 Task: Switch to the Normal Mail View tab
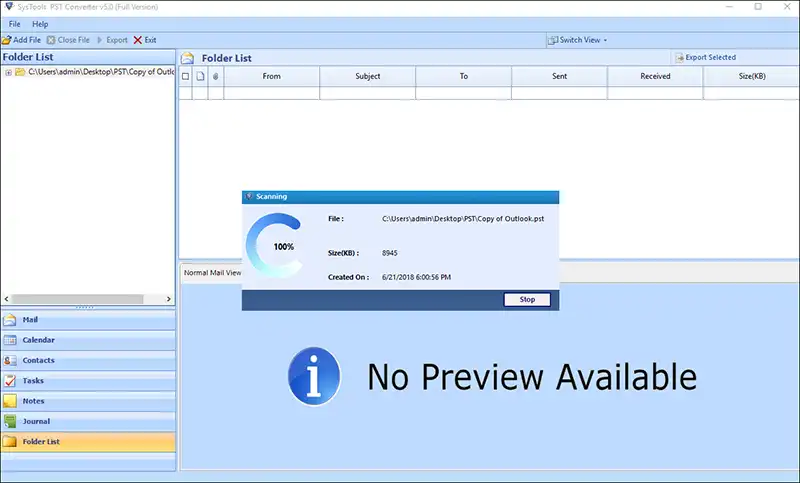(212, 273)
